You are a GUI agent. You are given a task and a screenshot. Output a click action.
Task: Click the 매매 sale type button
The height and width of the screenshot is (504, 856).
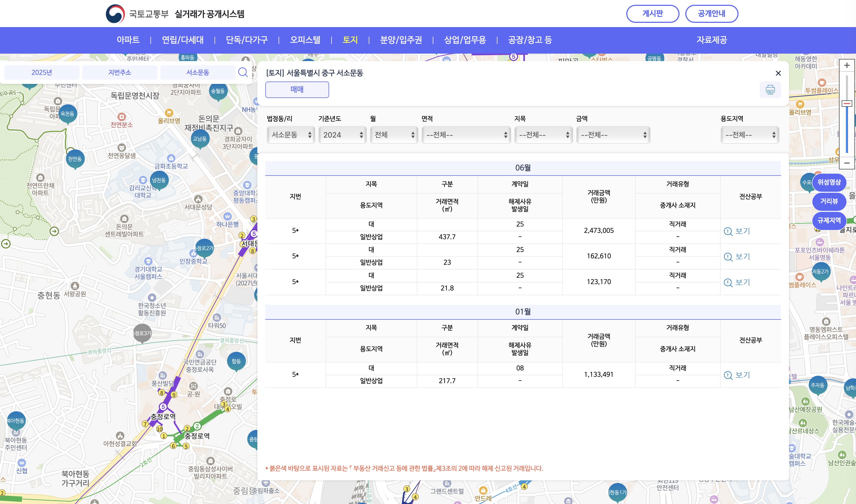pyautogui.click(x=297, y=90)
